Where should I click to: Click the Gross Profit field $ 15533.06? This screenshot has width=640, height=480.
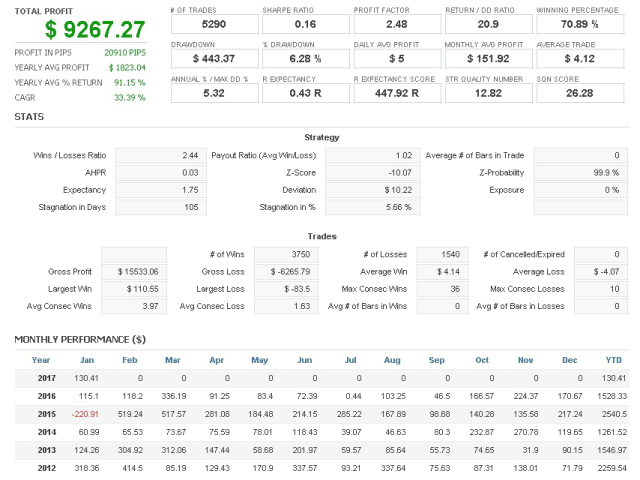tap(134, 272)
